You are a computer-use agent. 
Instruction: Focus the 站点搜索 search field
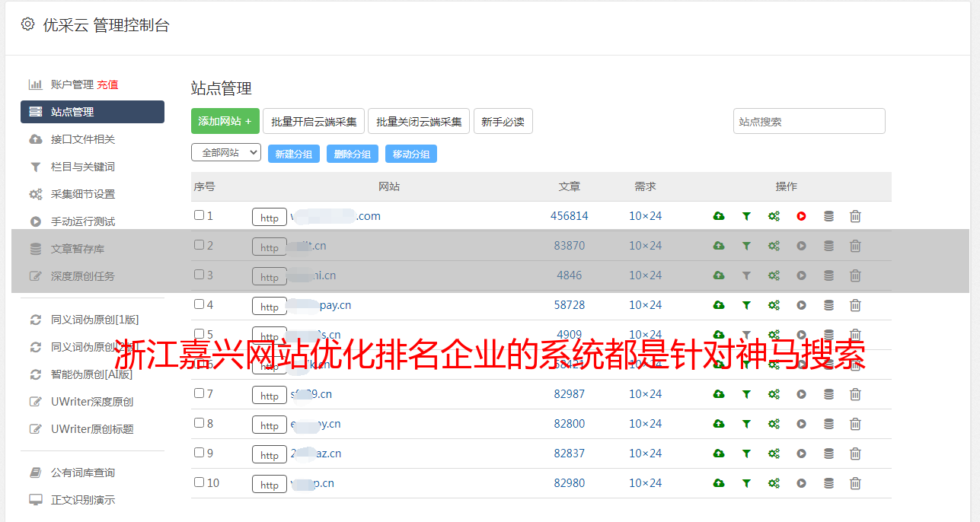pos(809,121)
